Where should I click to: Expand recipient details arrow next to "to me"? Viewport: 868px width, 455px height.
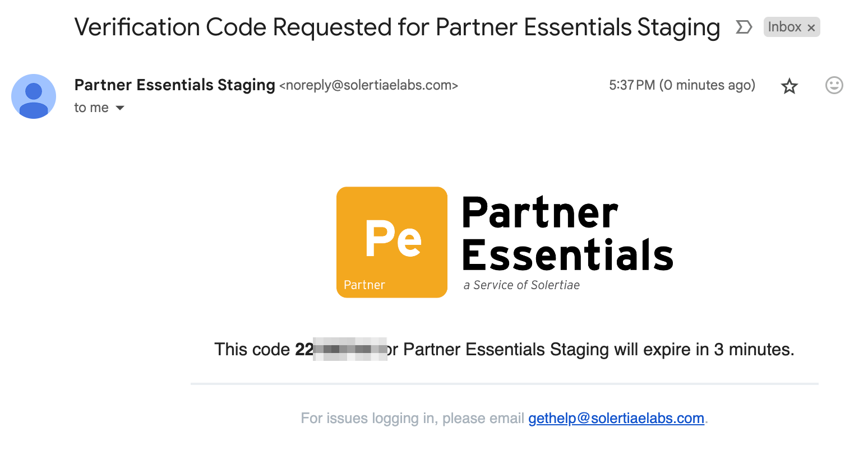click(x=120, y=108)
